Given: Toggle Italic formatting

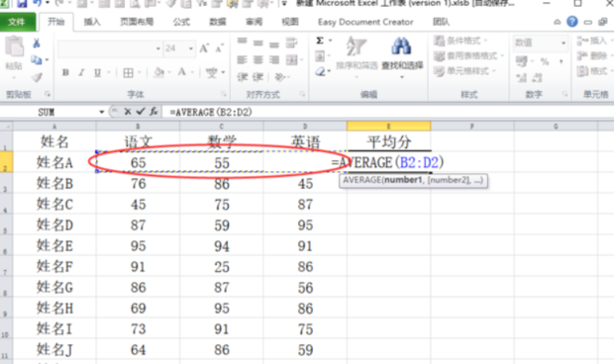Looking at the screenshot, I should tap(81, 73).
